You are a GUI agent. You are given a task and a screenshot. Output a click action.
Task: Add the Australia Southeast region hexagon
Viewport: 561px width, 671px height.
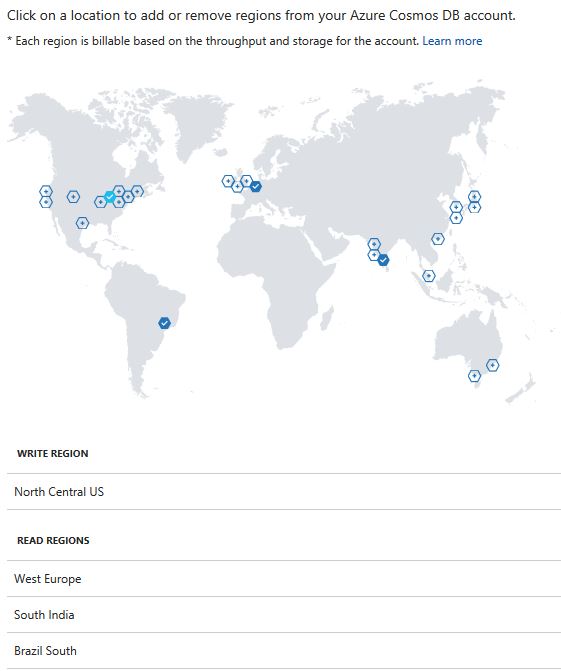click(x=474, y=376)
